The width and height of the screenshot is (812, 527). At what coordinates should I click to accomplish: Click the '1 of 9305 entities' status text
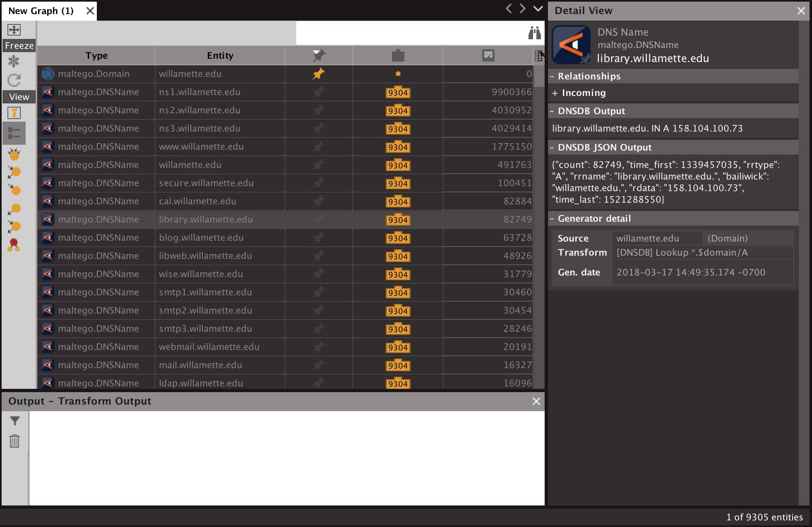(x=764, y=517)
